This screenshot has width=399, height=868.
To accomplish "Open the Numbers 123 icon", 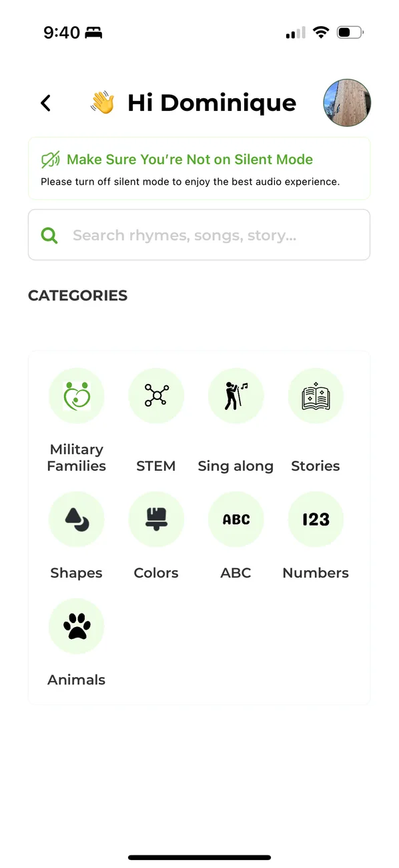I will click(x=316, y=519).
